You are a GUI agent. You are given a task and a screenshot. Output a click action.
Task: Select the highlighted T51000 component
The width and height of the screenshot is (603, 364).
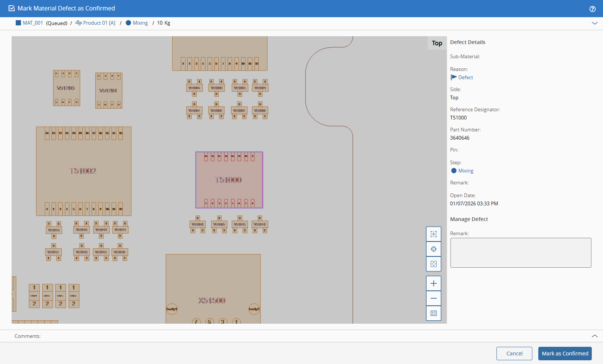229,180
